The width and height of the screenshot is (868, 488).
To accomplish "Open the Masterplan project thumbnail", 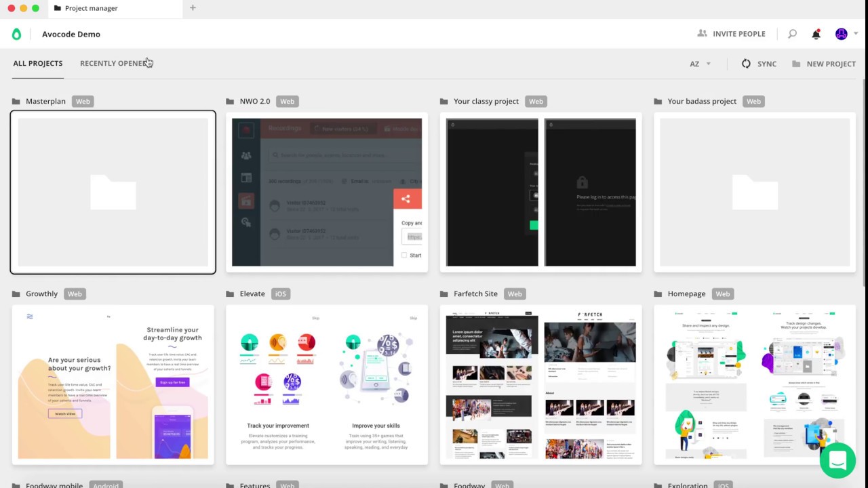I will [x=113, y=192].
